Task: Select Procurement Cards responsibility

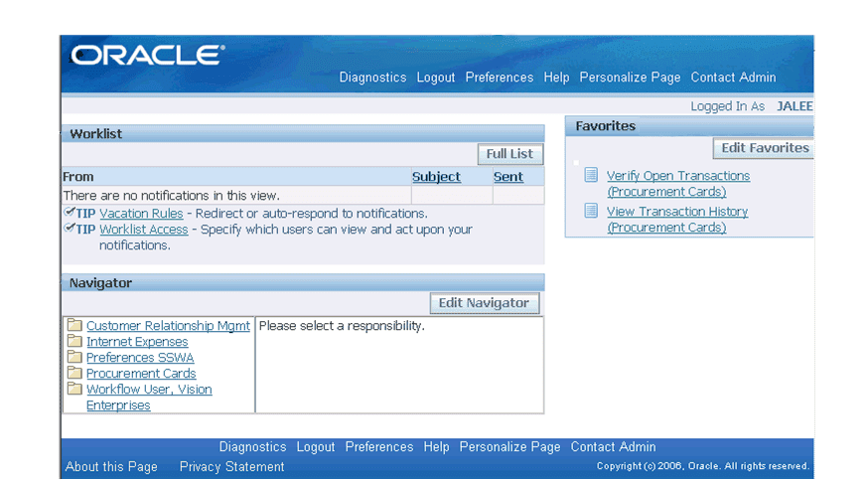Action: click(141, 374)
